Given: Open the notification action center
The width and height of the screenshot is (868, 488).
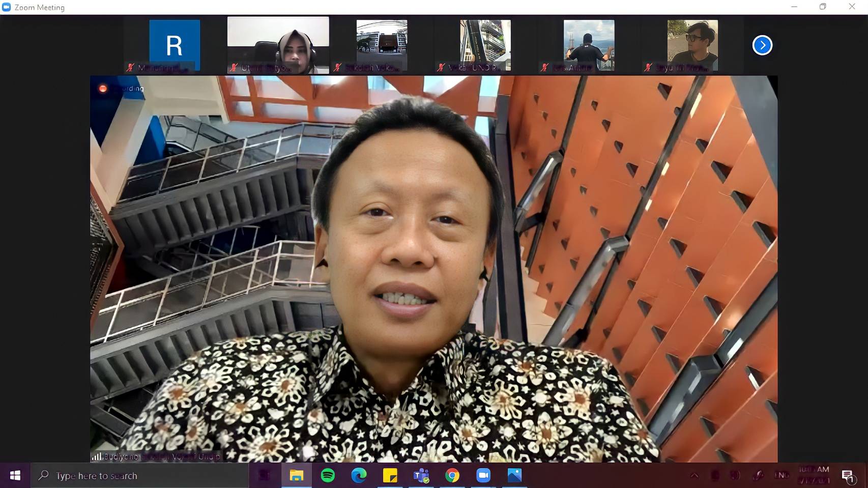Looking at the screenshot, I should click(x=847, y=475).
